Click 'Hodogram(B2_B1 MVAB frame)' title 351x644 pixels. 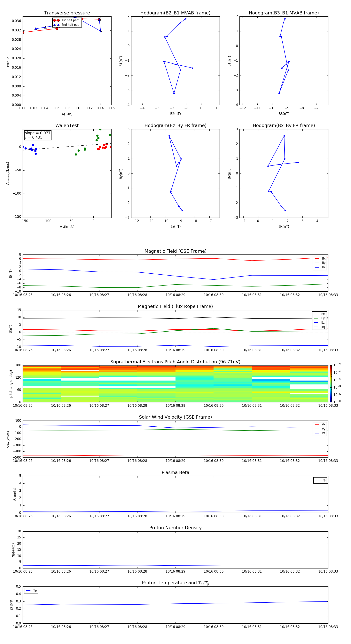(x=175, y=13)
